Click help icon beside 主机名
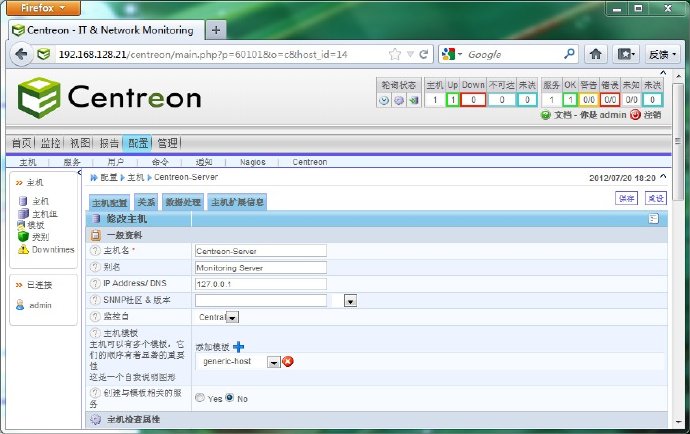Viewport: 690px width, 434px height. [x=95, y=250]
